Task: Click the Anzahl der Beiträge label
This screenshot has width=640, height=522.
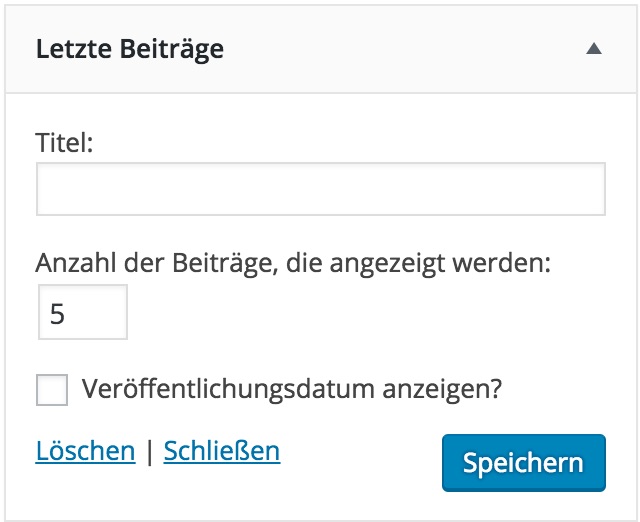Action: coord(294,263)
